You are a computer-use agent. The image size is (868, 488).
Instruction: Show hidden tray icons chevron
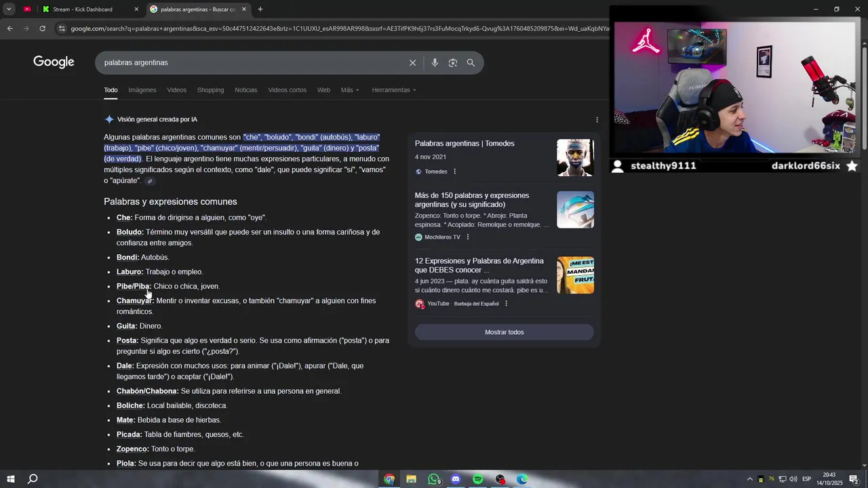pos(749,479)
